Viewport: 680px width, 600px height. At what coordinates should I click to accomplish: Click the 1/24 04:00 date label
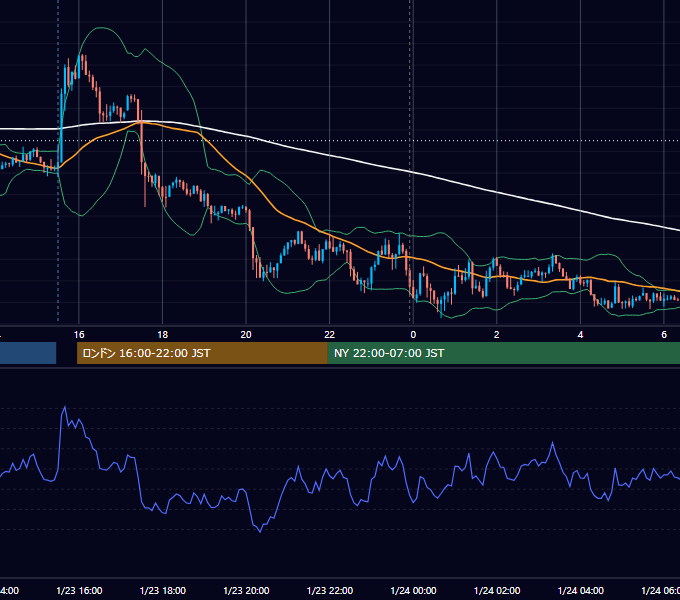coord(581,590)
